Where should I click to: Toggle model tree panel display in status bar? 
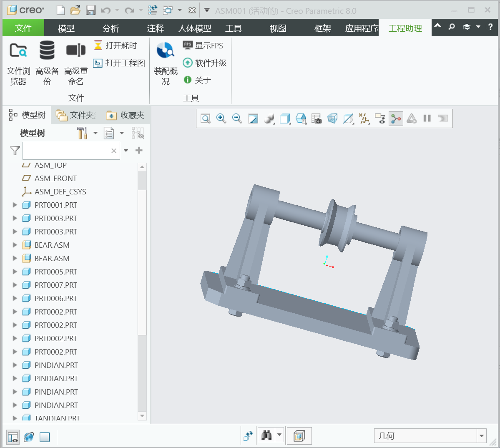click(x=13, y=437)
